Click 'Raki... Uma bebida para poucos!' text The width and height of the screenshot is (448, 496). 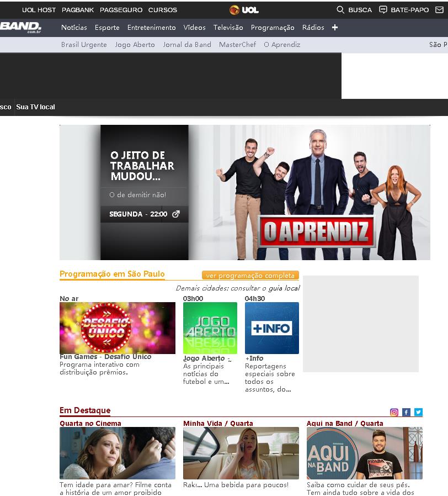(236, 485)
